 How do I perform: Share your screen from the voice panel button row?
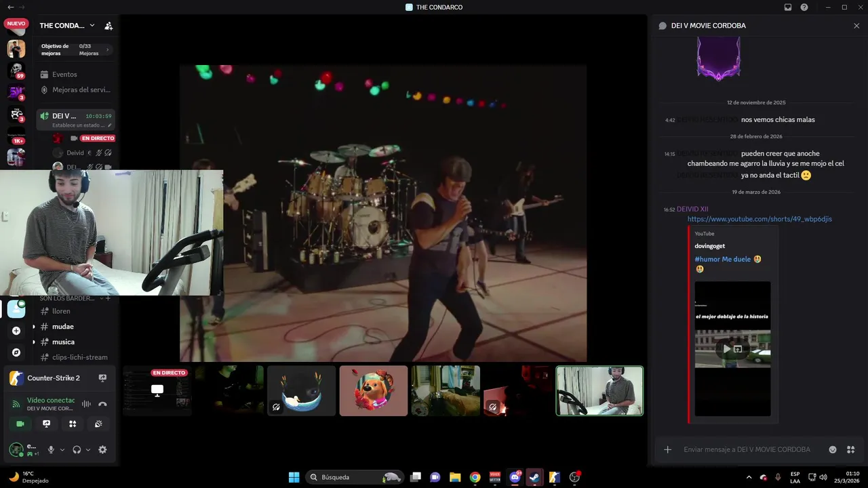[46, 424]
